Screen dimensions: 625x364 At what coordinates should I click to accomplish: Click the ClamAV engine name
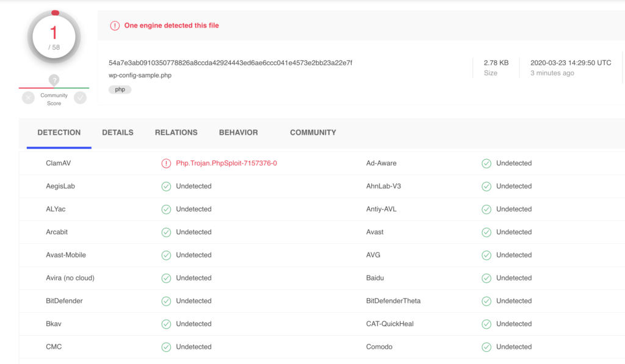coord(58,163)
